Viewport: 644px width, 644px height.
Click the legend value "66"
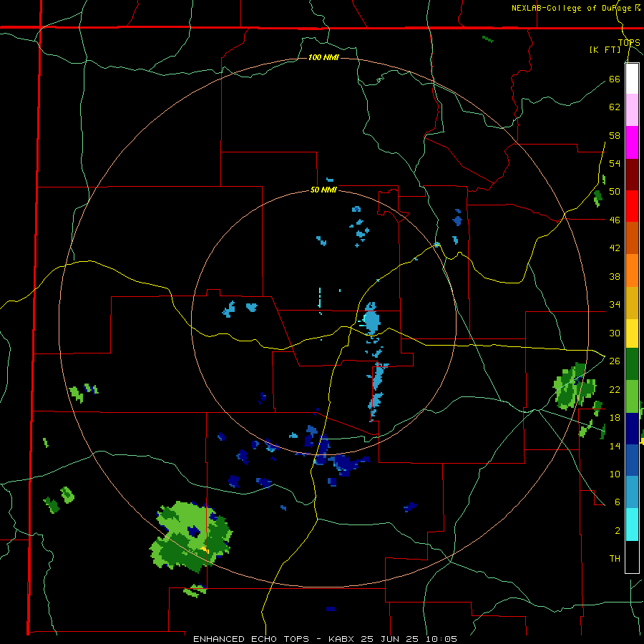[615, 79]
